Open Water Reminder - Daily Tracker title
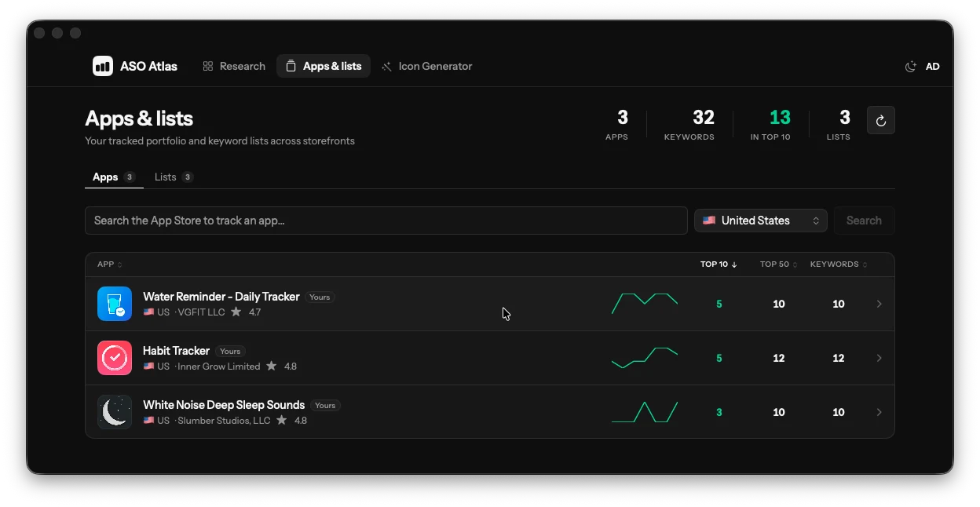 pyautogui.click(x=221, y=297)
